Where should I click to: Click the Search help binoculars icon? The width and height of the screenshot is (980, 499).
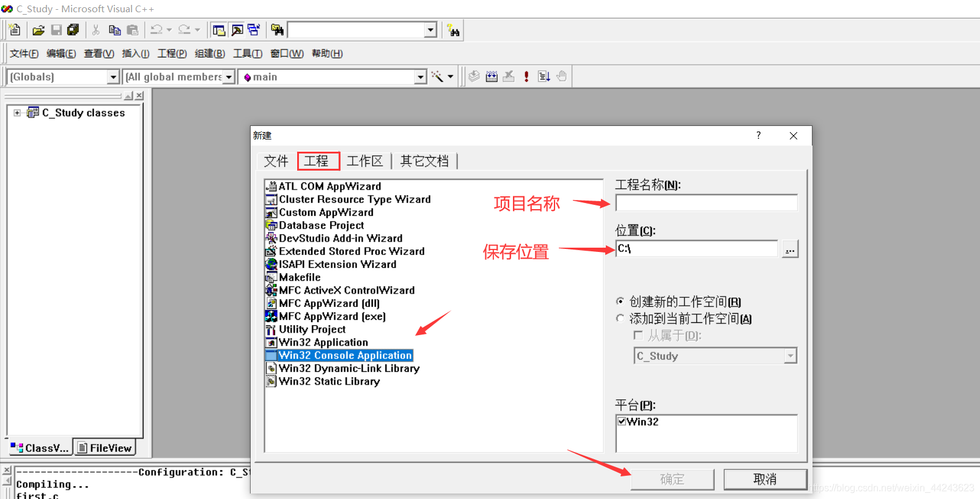(454, 30)
